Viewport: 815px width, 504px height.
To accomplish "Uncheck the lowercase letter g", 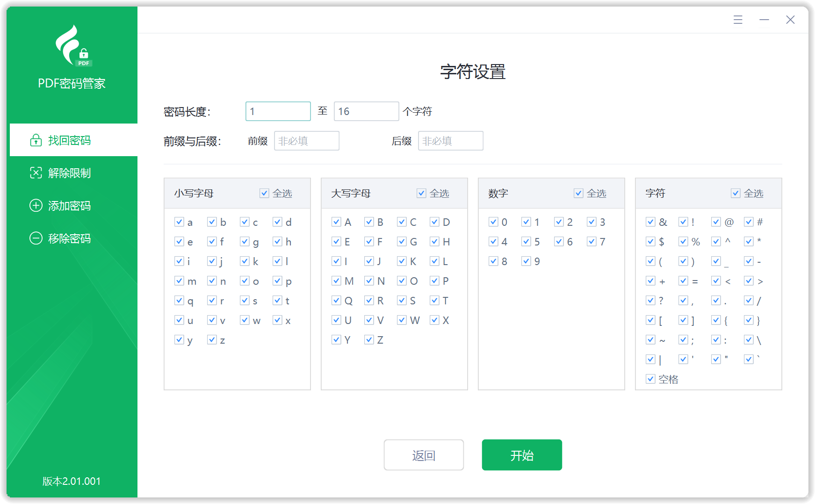I will coord(245,241).
